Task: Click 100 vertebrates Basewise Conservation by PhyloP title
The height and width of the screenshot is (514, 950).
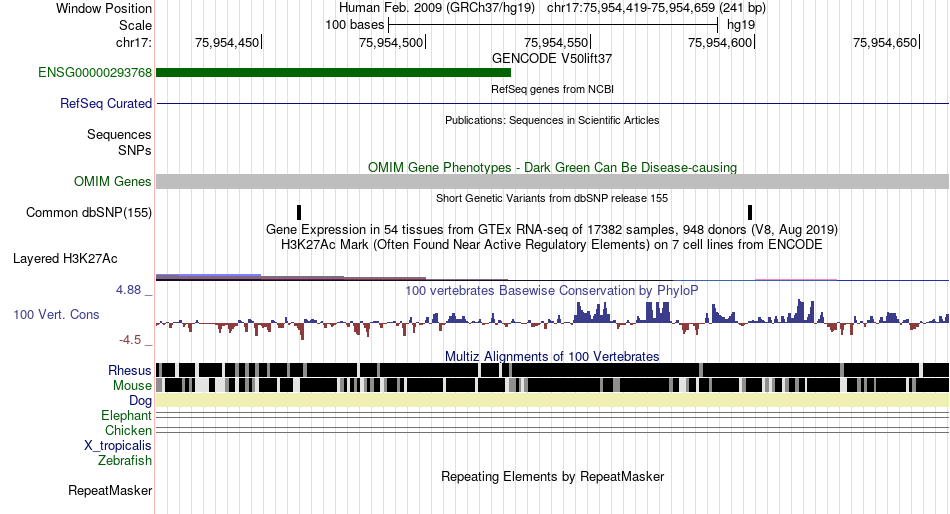Action: (552, 291)
